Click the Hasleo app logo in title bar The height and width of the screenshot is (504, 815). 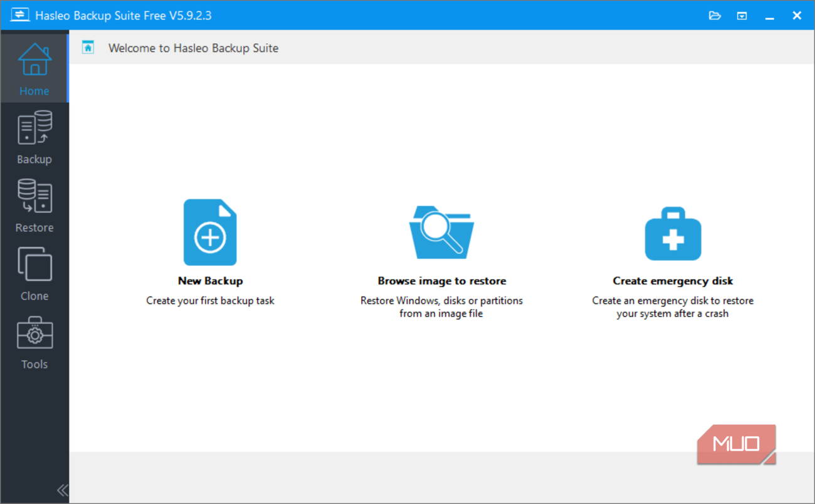pos(20,15)
